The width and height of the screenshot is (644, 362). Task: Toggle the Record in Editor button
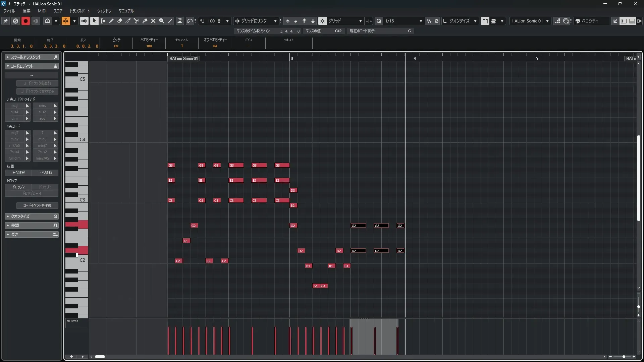(25, 21)
